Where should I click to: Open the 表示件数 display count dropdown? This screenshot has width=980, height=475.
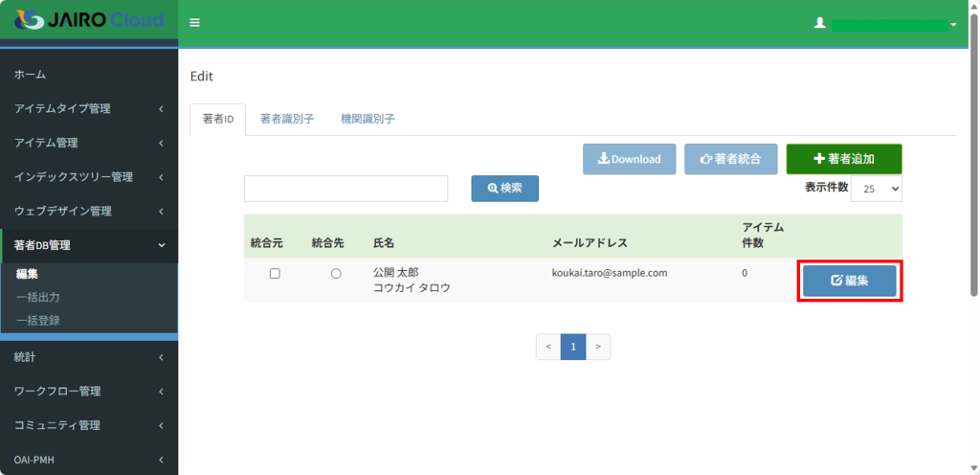tap(876, 189)
